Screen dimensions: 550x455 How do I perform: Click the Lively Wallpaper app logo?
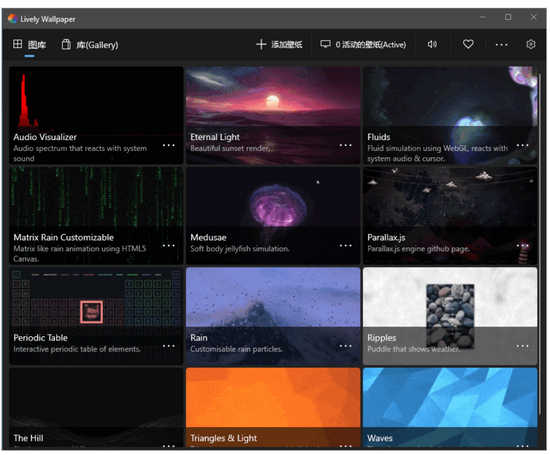[13, 19]
